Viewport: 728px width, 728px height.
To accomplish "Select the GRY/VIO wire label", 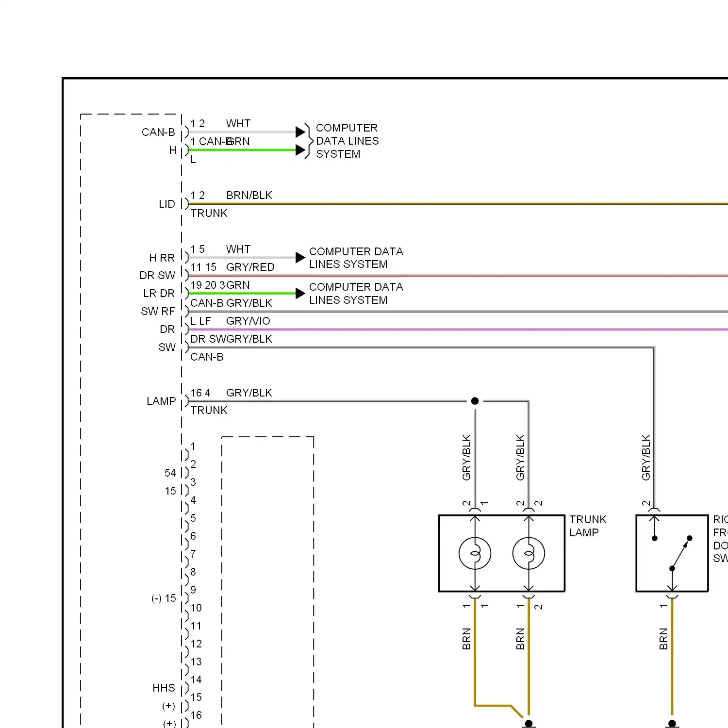I will pyautogui.click(x=248, y=321).
